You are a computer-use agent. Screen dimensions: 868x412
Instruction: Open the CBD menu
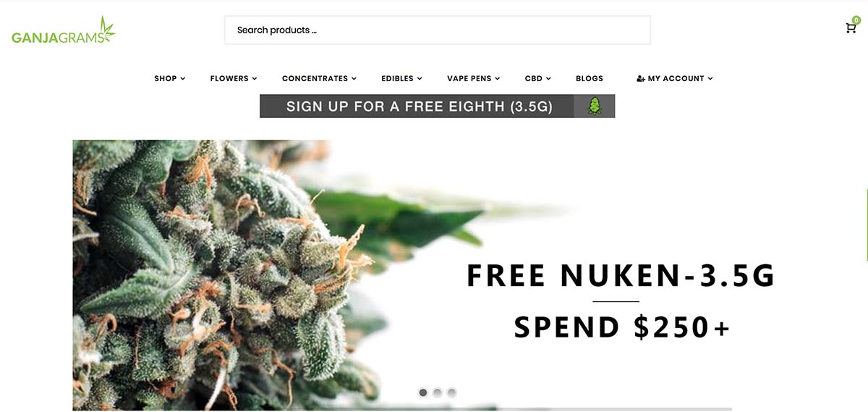click(x=538, y=78)
